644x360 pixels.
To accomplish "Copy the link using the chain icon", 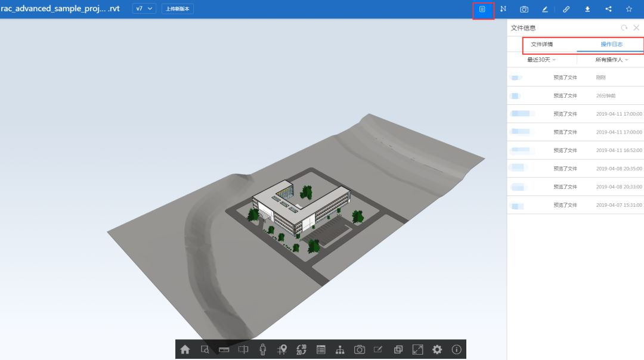I will (566, 9).
